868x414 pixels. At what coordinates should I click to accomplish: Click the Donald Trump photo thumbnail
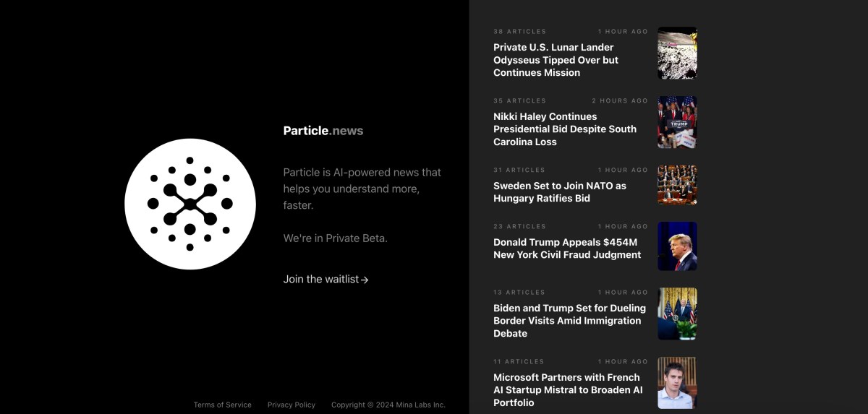point(677,246)
